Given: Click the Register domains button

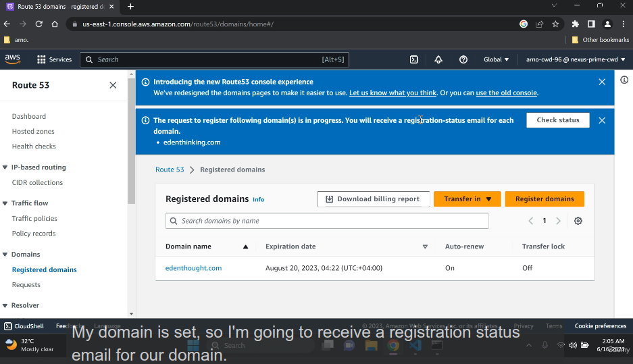Looking at the screenshot, I should (x=545, y=199).
